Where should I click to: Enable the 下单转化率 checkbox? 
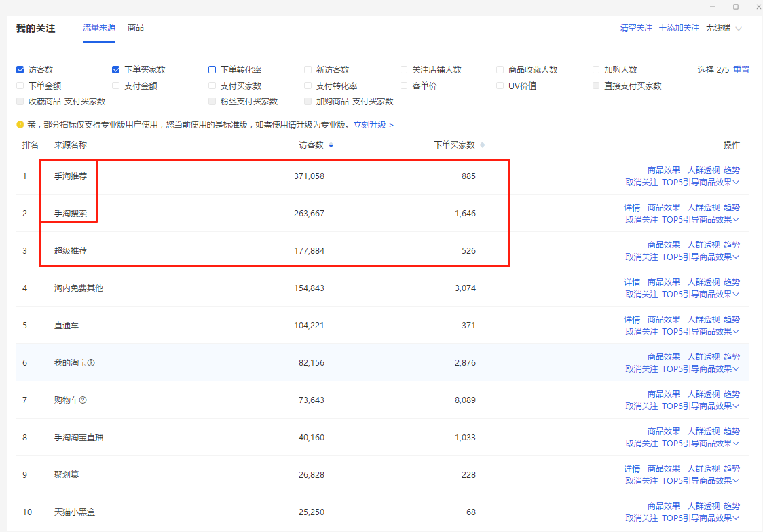pos(212,69)
